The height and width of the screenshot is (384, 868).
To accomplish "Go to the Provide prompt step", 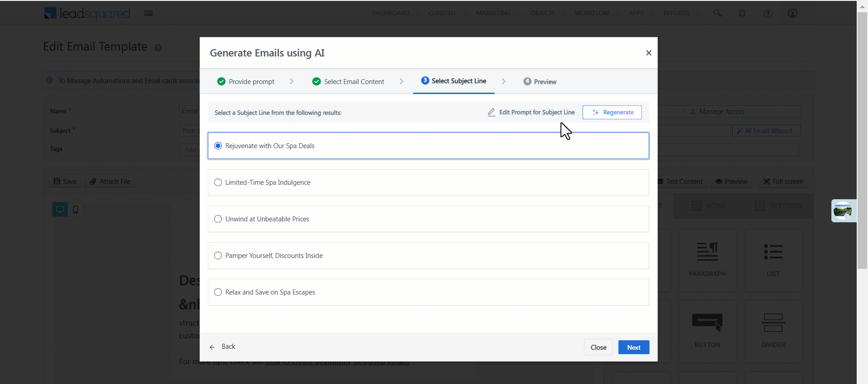I will (246, 81).
